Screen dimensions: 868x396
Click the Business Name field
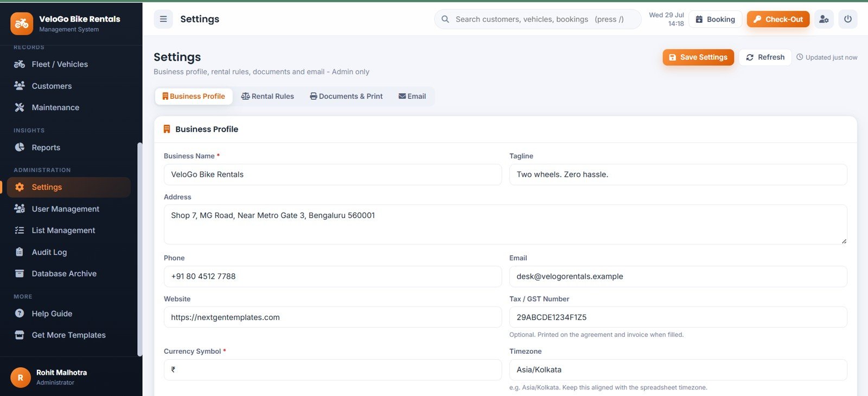(333, 174)
